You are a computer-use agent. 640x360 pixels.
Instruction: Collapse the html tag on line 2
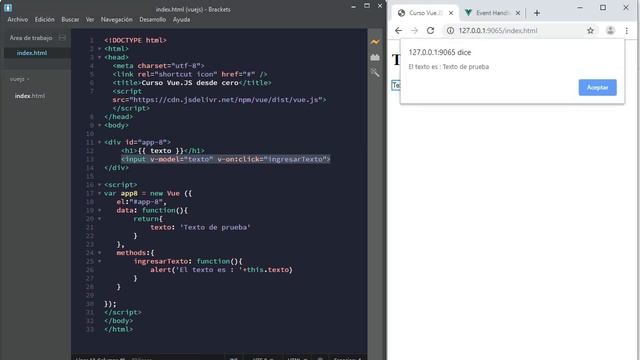coord(99,49)
